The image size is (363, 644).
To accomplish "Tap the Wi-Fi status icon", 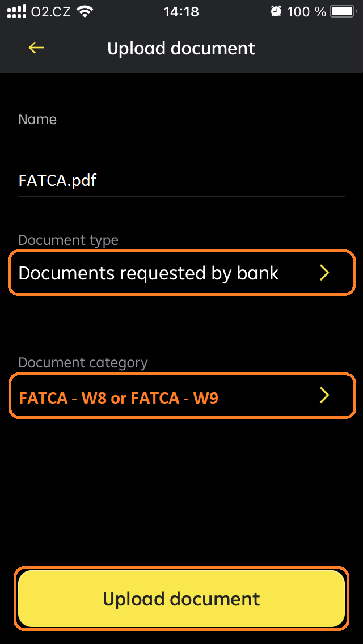I will point(85,11).
